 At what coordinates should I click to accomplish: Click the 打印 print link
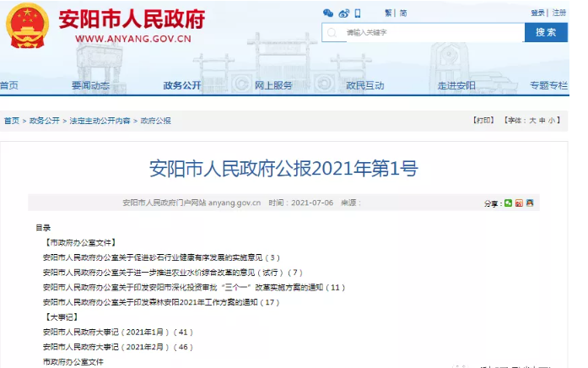point(483,121)
